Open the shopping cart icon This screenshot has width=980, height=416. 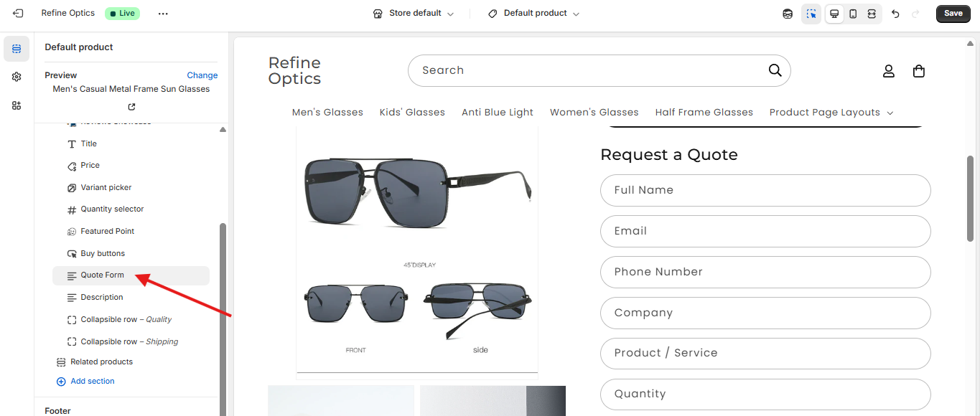tap(918, 71)
